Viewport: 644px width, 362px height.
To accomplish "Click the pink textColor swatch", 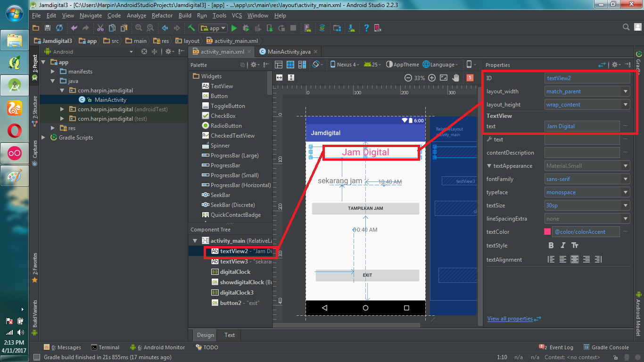I will click(547, 232).
